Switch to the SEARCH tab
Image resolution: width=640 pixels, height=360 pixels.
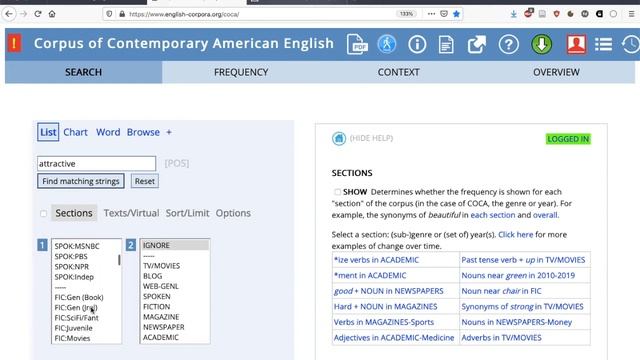pyautogui.click(x=83, y=72)
